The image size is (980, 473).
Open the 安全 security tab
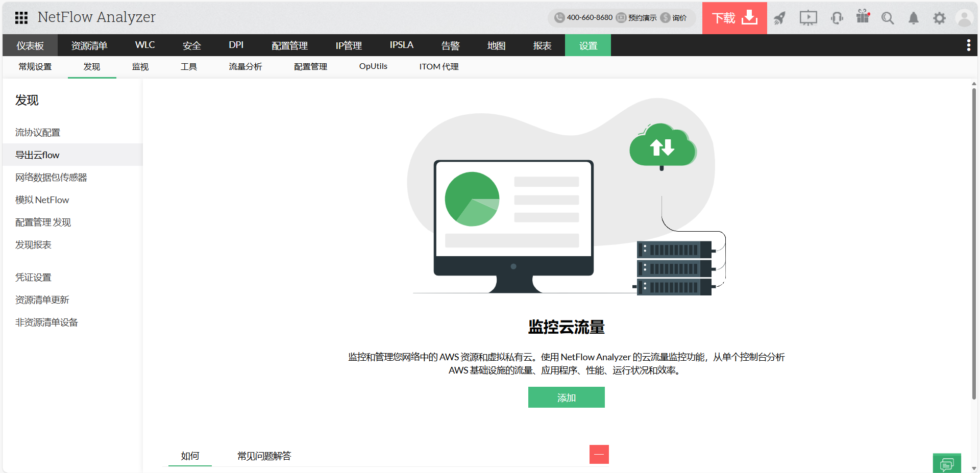(192, 45)
